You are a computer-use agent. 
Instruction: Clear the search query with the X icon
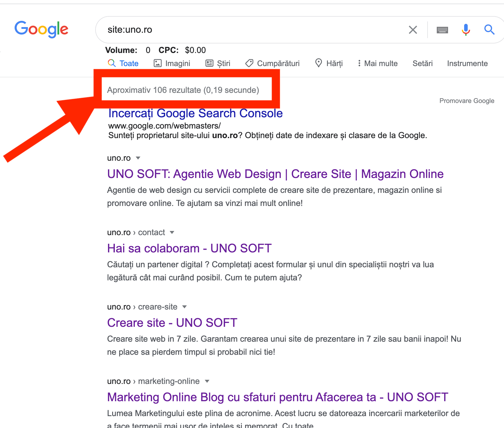(x=413, y=29)
